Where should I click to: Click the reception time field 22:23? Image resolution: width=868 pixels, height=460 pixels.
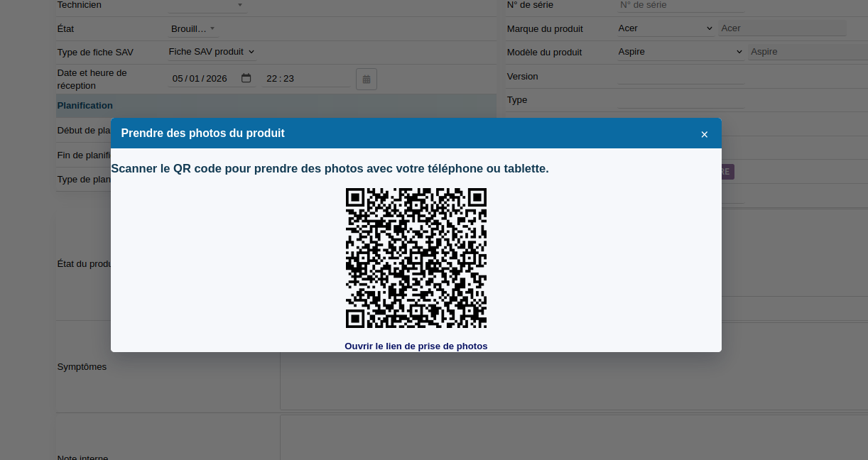coord(305,78)
